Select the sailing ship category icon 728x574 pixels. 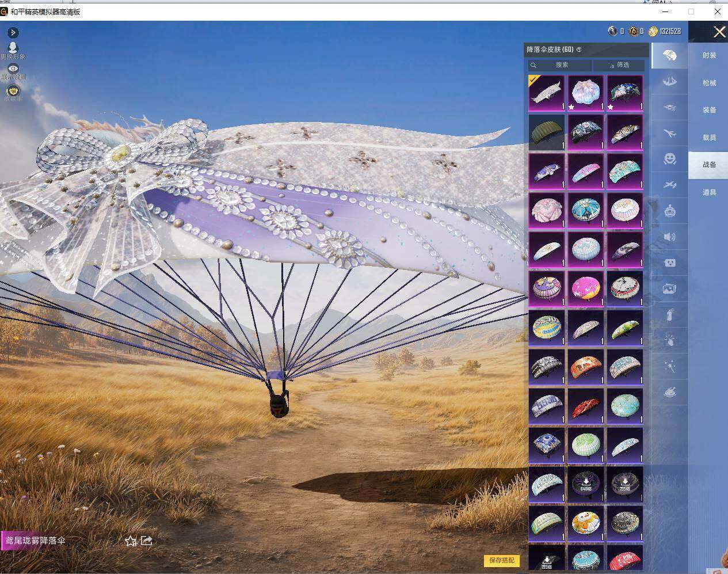[669, 82]
